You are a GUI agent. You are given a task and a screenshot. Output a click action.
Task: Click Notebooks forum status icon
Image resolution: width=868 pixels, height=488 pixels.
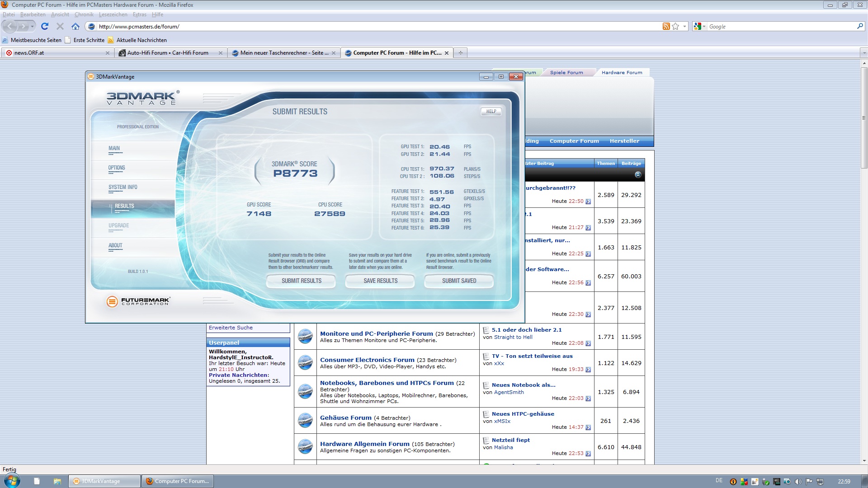(x=305, y=391)
